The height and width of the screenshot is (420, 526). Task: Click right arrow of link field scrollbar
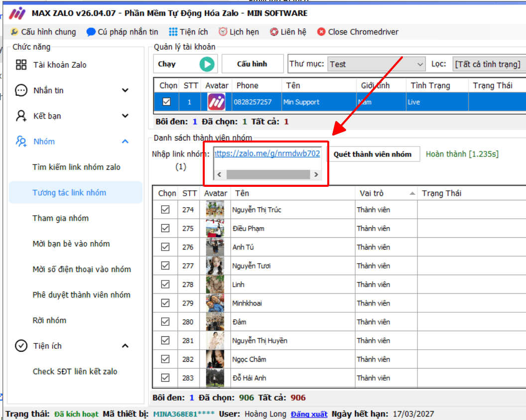point(316,174)
